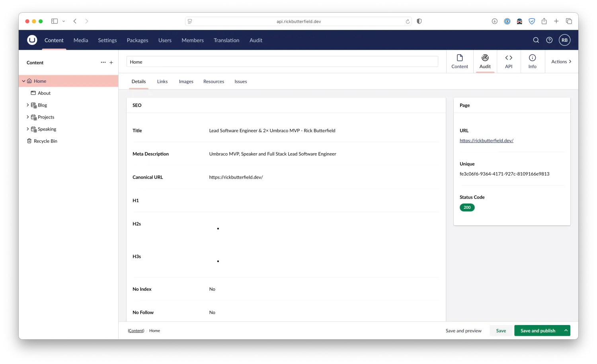
Task: Expand the Projects tree node
Action: (x=27, y=117)
